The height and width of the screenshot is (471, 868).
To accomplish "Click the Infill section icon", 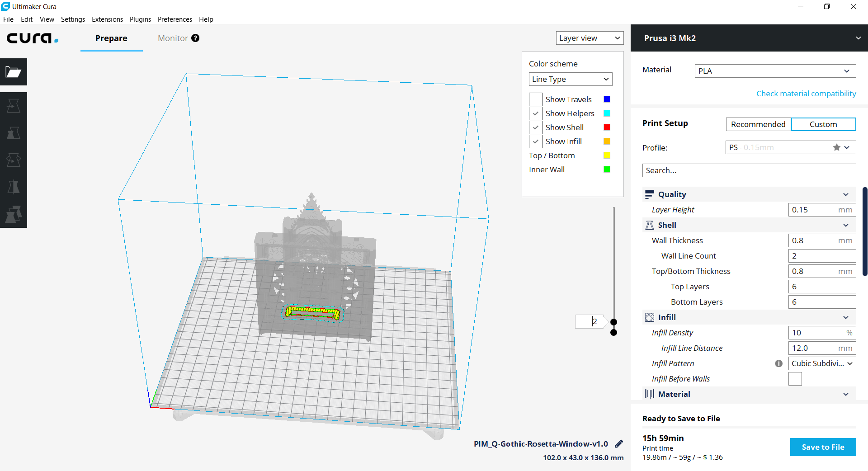I will 650,317.
